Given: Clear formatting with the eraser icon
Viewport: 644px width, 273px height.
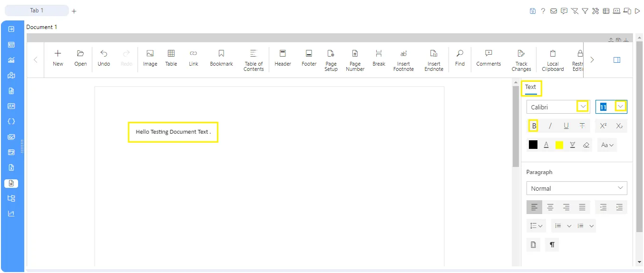Looking at the screenshot, I should [586, 145].
